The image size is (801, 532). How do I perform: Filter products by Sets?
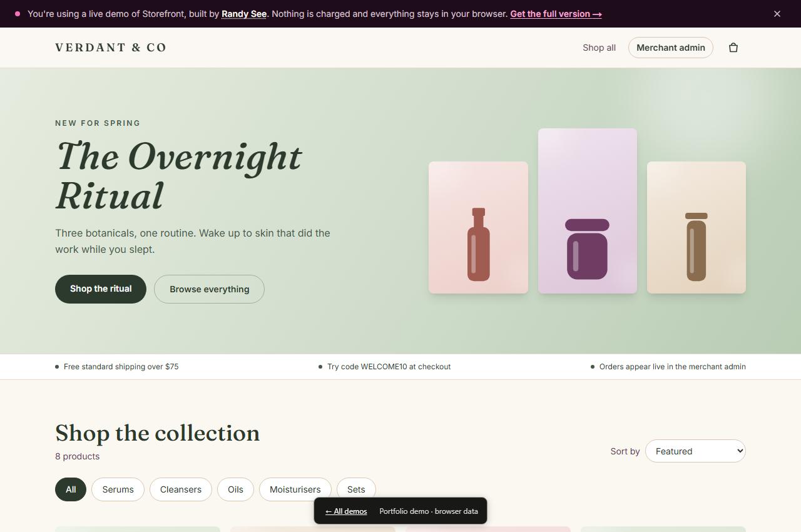click(356, 489)
